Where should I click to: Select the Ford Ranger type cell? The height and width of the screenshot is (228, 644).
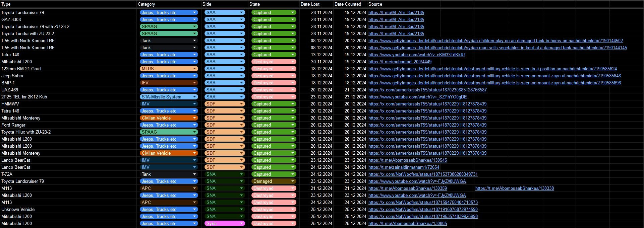68,125
